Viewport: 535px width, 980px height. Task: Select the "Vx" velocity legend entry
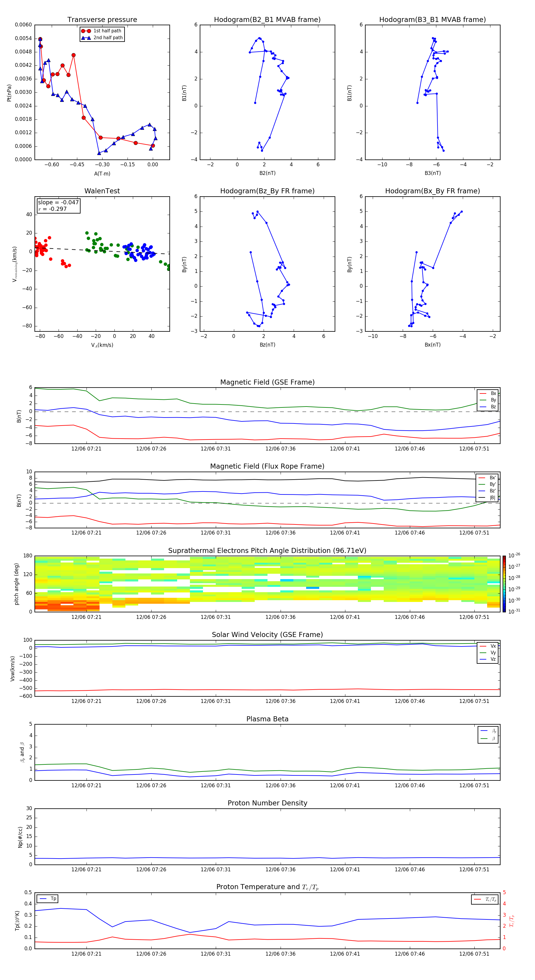pyautogui.click(x=488, y=646)
